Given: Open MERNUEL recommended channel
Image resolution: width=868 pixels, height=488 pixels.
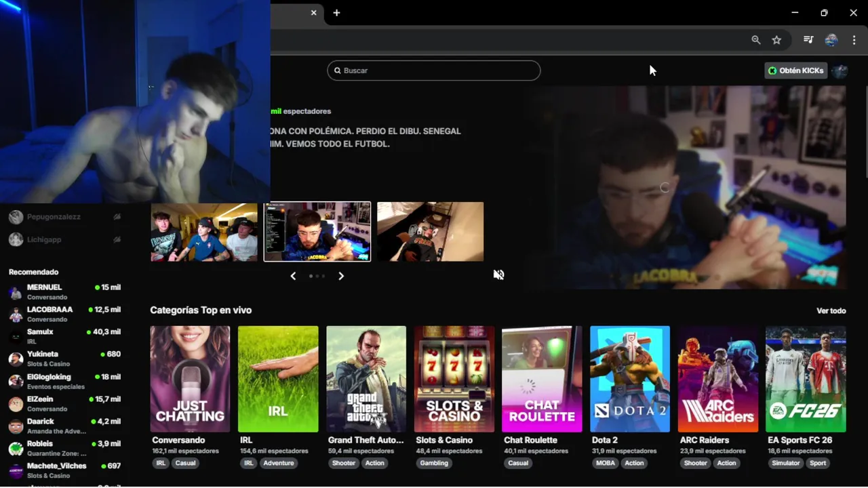Looking at the screenshot, I should (x=64, y=292).
